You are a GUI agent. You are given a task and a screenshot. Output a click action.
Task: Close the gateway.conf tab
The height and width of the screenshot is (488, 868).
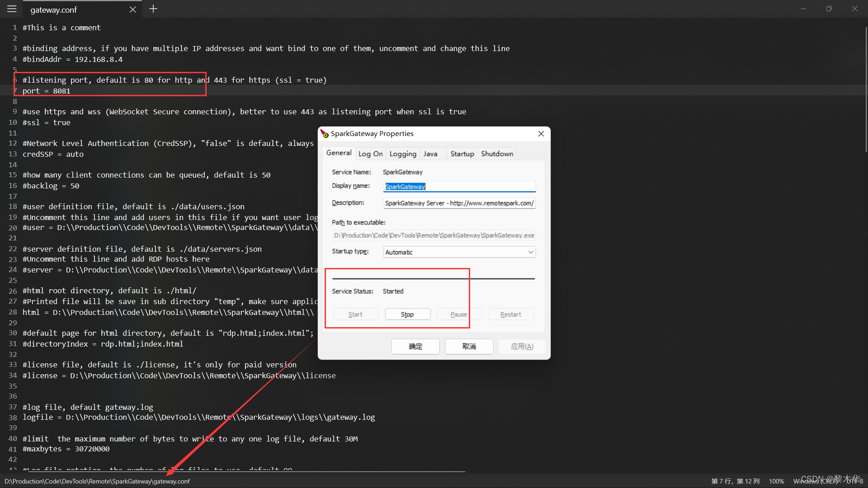click(132, 9)
